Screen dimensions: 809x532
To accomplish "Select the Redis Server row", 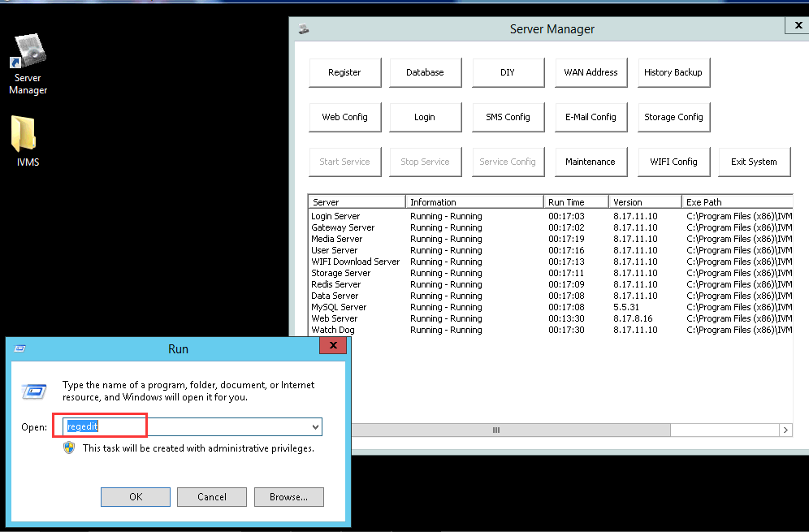I will coord(551,284).
